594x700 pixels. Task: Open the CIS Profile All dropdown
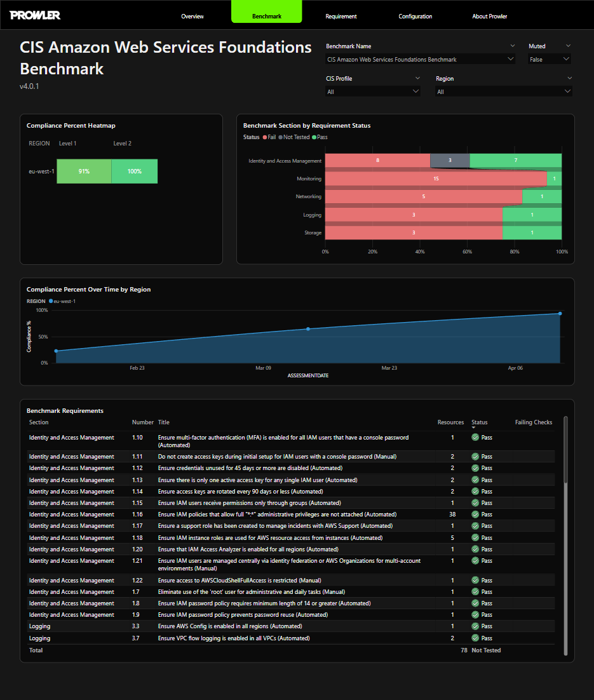pyautogui.click(x=372, y=91)
